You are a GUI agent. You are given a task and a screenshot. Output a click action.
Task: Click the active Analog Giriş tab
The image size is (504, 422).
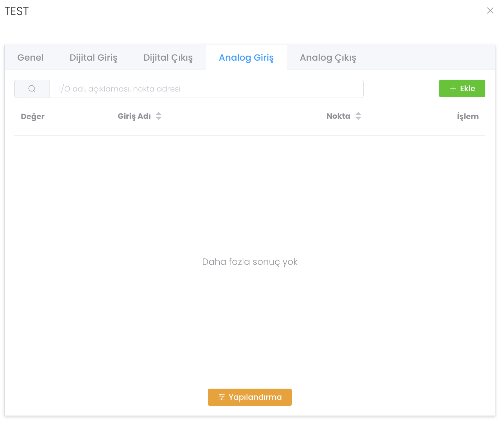246,58
